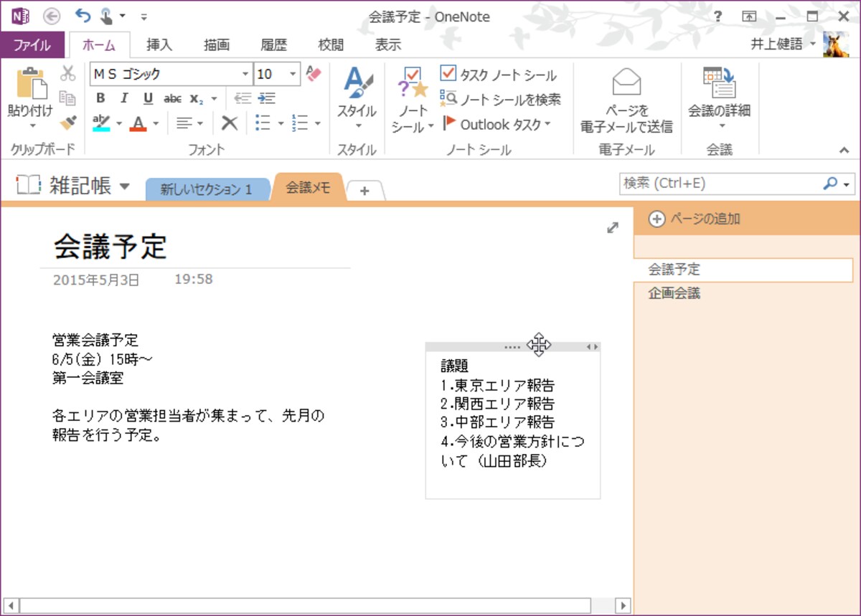Click the Cut scissors icon
This screenshot has width=861, height=616.
coord(67,74)
